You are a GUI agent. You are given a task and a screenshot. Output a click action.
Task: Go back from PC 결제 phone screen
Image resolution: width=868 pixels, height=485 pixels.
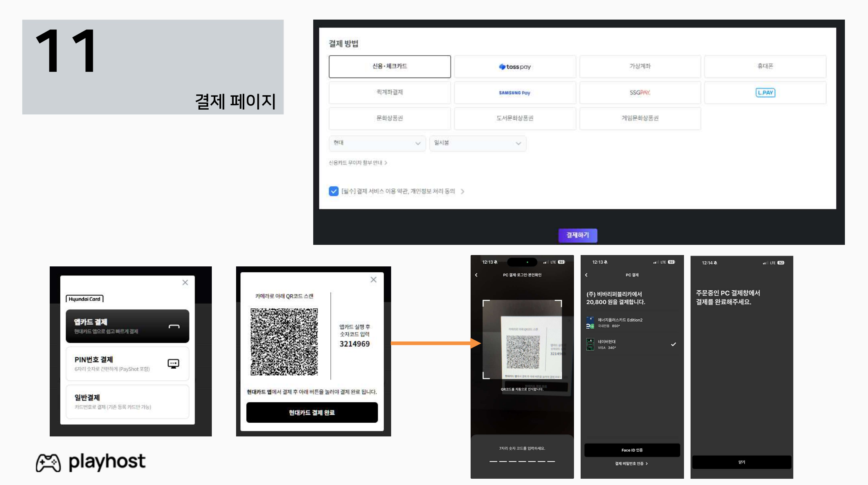[x=586, y=275]
